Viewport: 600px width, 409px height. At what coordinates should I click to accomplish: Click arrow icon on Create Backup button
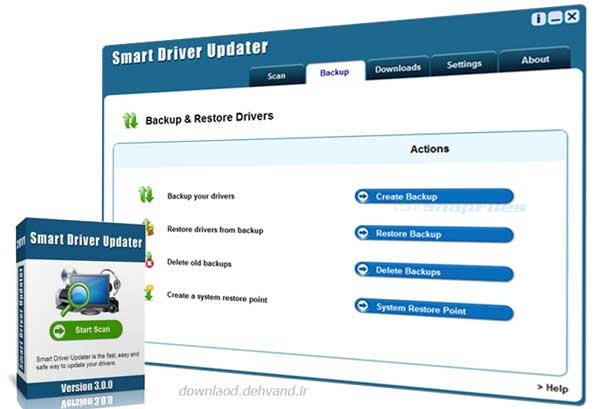pyautogui.click(x=362, y=196)
